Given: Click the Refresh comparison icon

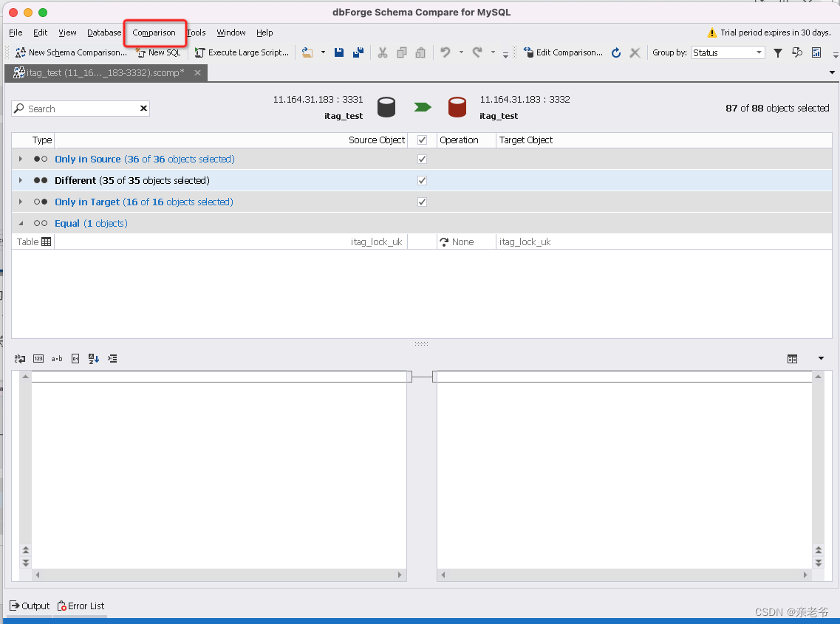Looking at the screenshot, I should [x=616, y=52].
